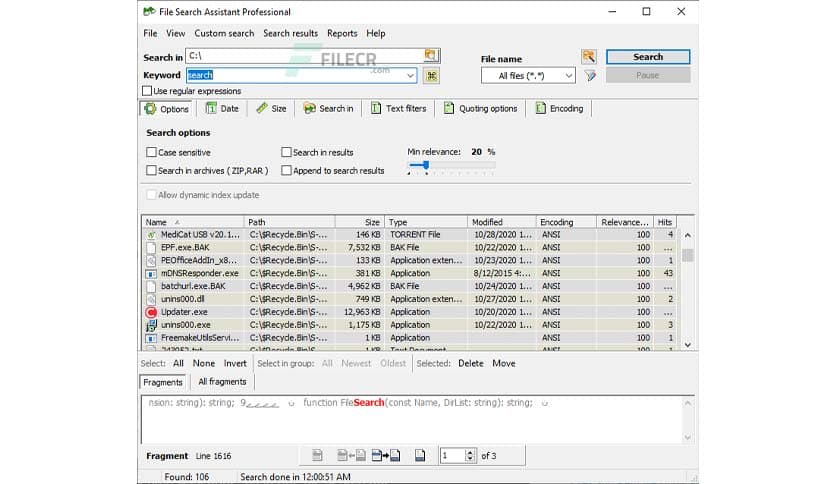Click the MediCat USB torrent file icon
The height and width of the screenshot is (484, 836).
point(151,235)
